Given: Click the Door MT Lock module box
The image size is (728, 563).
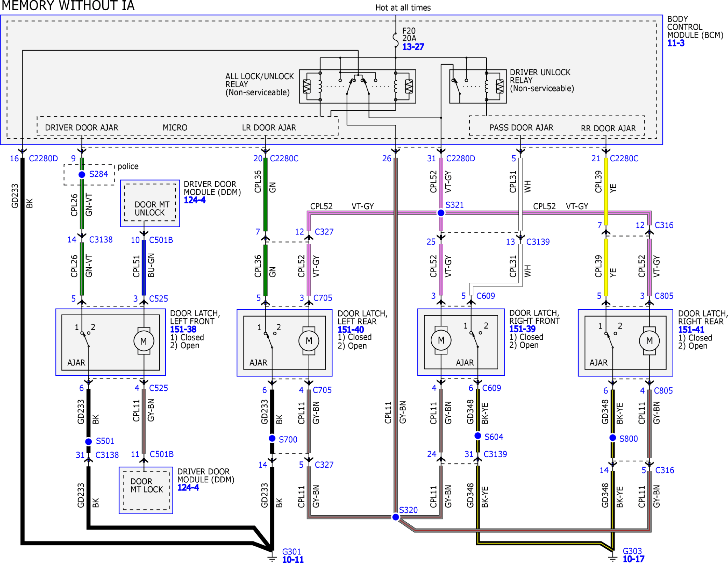Looking at the screenshot, I should (x=146, y=490).
